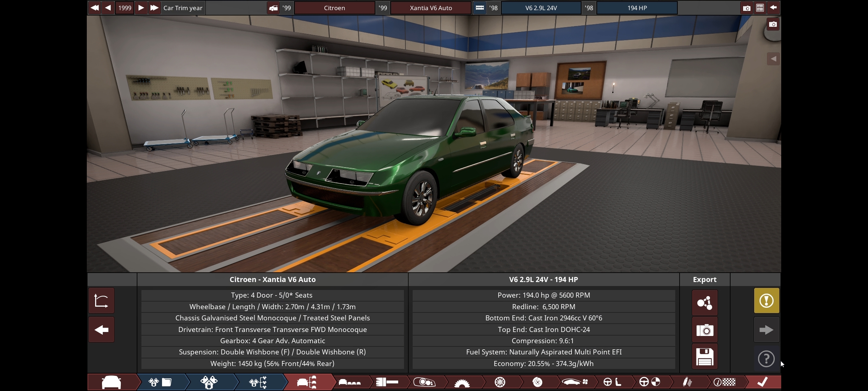Click the Type: 4 Door row
This screenshot has height=391, width=868.
tap(273, 295)
